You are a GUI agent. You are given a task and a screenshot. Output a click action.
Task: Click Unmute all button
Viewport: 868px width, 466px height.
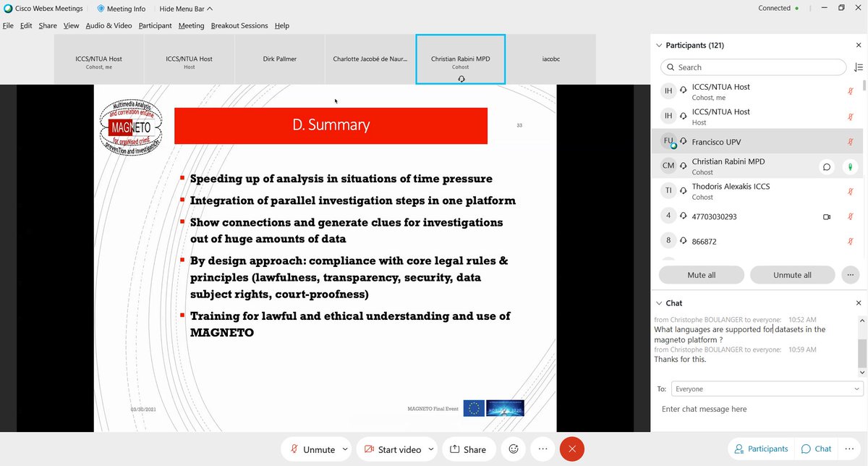792,275
